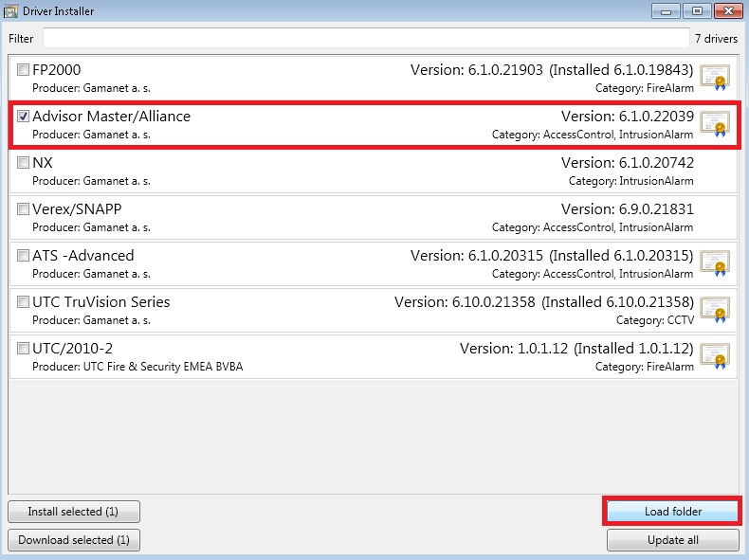This screenshot has height=560, width=749.
Task: Click Producer: UTC Fire & Security EMEA BVBA
Action: click(137, 367)
